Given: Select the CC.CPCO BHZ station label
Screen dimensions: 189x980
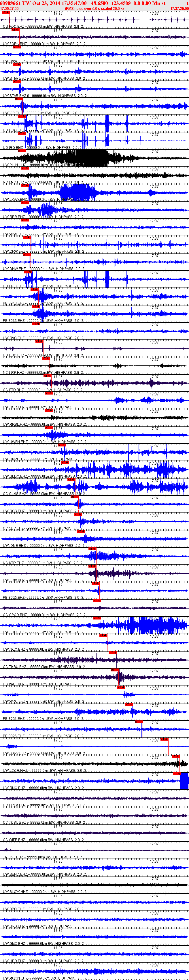Looking at the screenshot, I should click(15, 615).
